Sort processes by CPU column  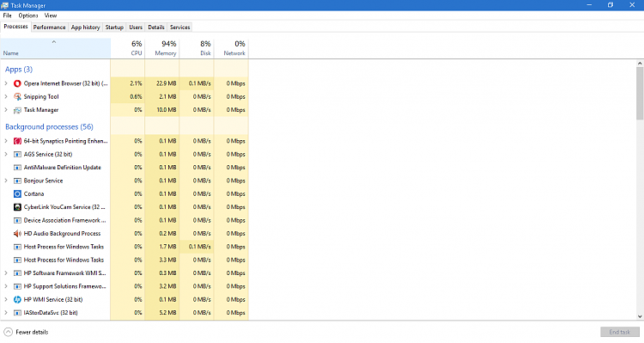click(x=128, y=48)
